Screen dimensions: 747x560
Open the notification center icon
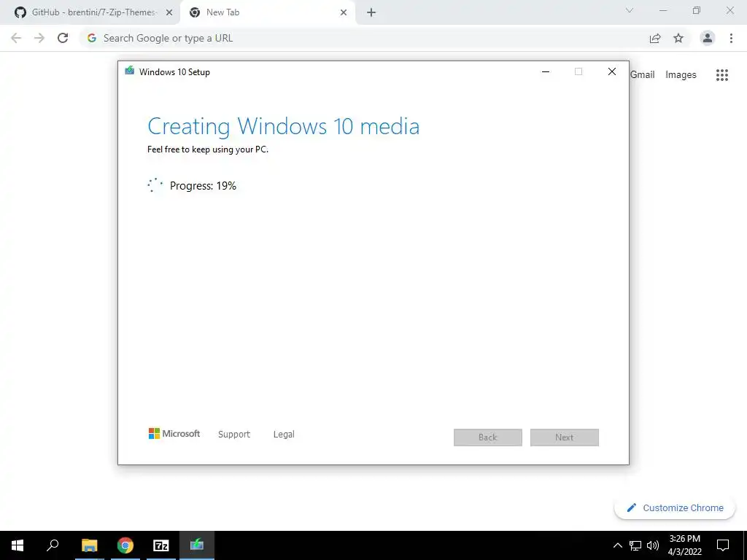[x=723, y=545]
